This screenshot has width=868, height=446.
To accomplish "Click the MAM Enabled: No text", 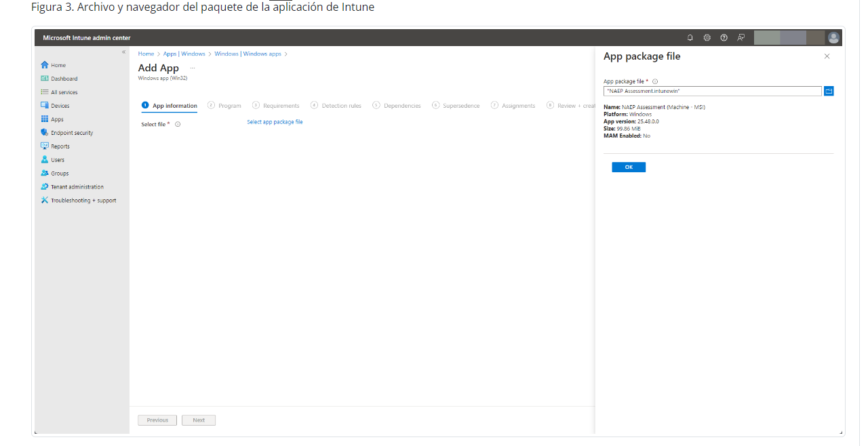I will tap(627, 136).
